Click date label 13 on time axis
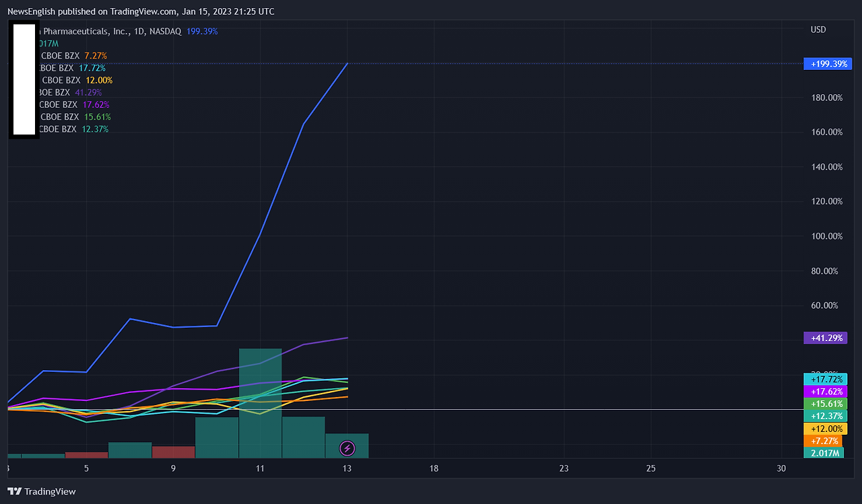The width and height of the screenshot is (862, 504). 347,468
